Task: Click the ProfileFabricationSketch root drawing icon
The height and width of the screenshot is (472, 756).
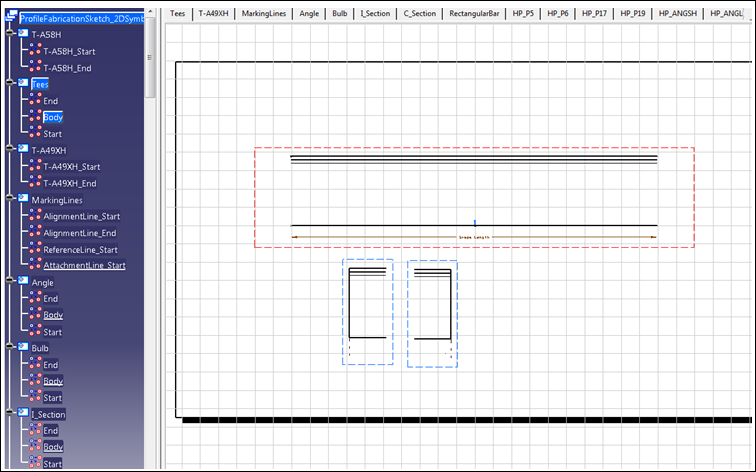Action: point(12,18)
